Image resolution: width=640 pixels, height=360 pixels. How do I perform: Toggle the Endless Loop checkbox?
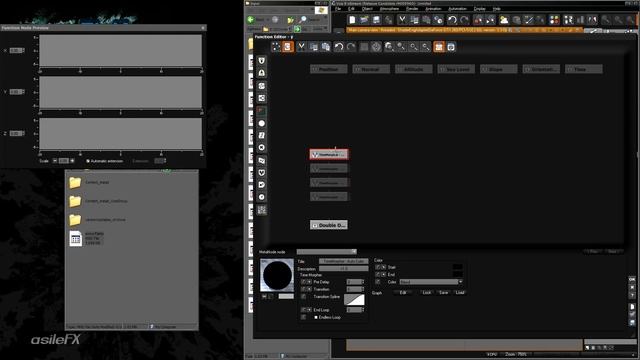(316, 317)
